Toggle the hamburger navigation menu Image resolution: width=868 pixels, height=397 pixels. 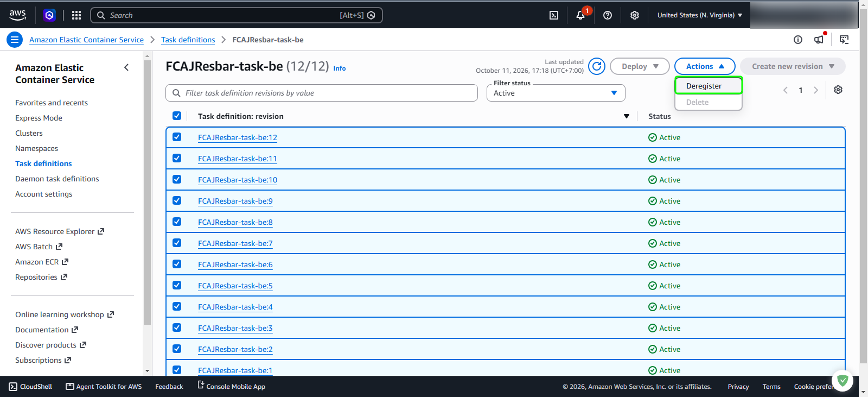tap(15, 40)
